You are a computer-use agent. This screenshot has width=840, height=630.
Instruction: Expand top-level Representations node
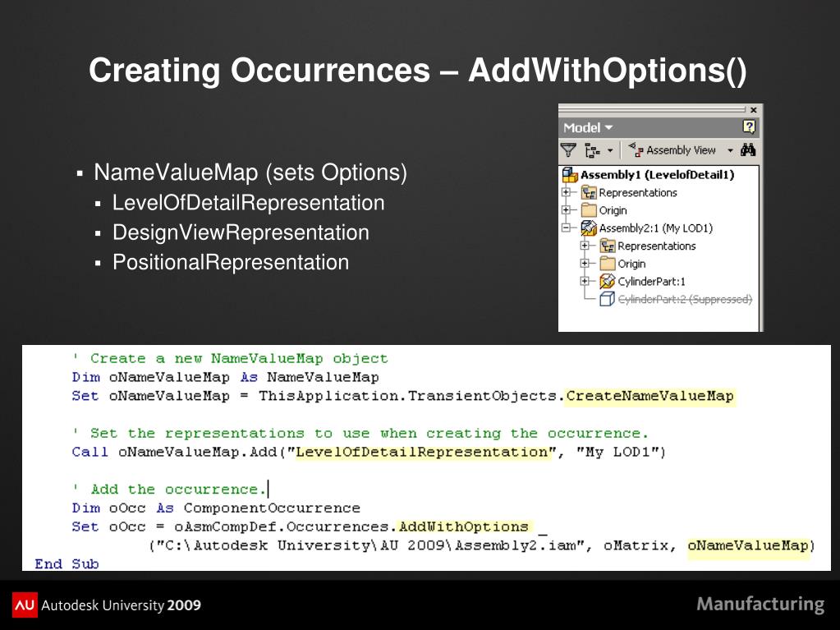566,191
